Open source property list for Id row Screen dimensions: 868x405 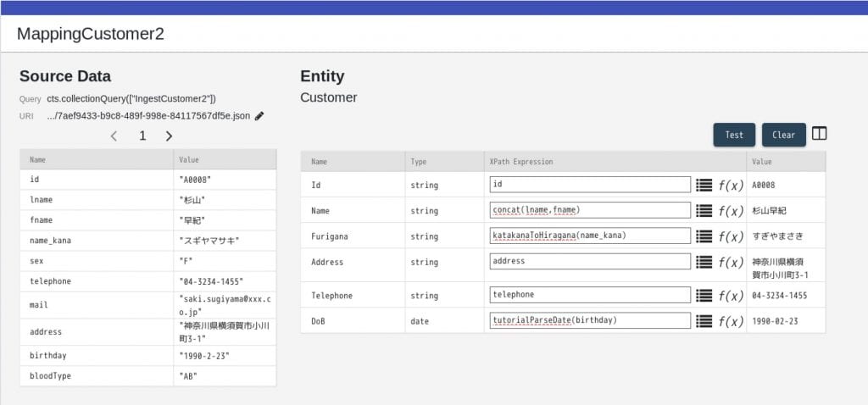(x=704, y=185)
